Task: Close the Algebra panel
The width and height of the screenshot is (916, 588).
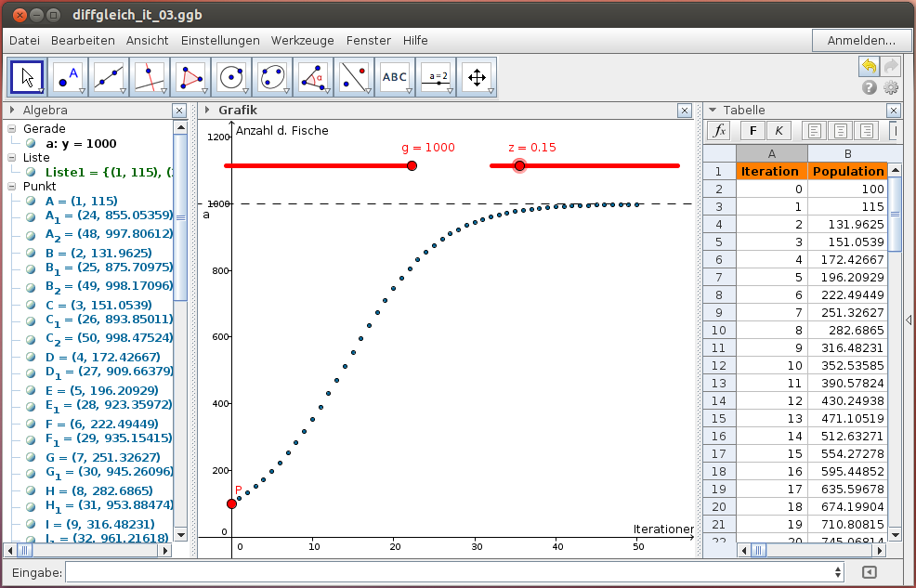Action: click(x=179, y=111)
